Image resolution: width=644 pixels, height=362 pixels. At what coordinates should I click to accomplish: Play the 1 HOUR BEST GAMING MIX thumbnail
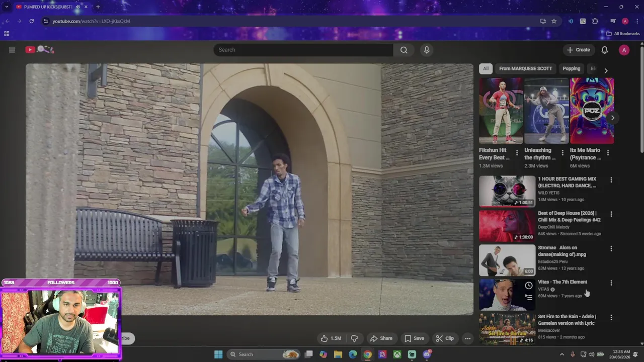point(507,192)
